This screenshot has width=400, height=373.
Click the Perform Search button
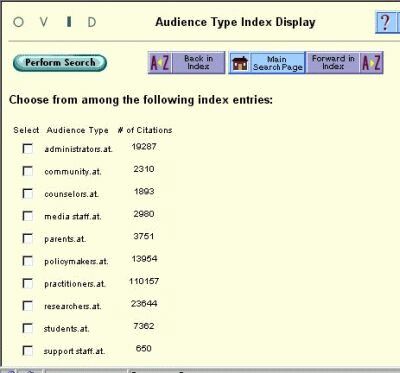click(60, 63)
